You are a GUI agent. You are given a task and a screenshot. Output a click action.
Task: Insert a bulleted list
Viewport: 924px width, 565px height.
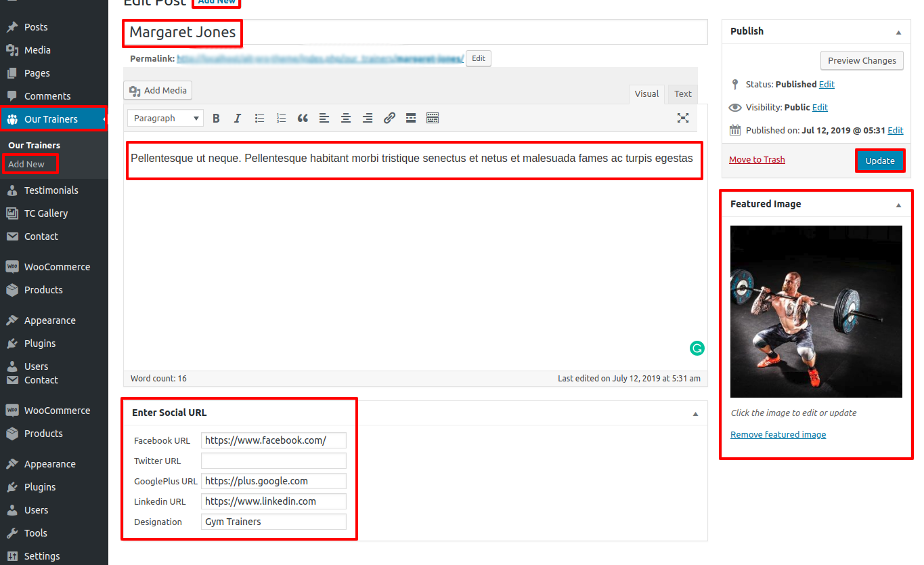259,119
